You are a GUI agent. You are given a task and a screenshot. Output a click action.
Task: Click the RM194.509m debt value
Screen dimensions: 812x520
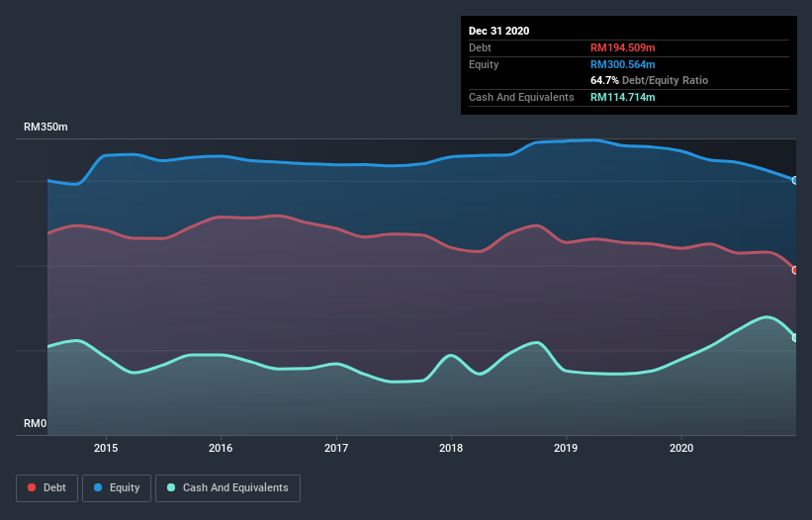point(622,47)
